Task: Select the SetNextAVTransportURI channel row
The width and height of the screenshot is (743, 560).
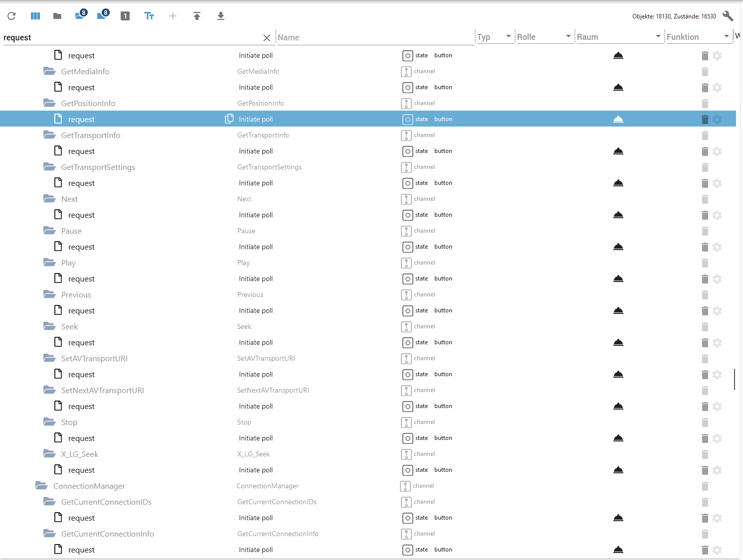Action: pos(368,390)
